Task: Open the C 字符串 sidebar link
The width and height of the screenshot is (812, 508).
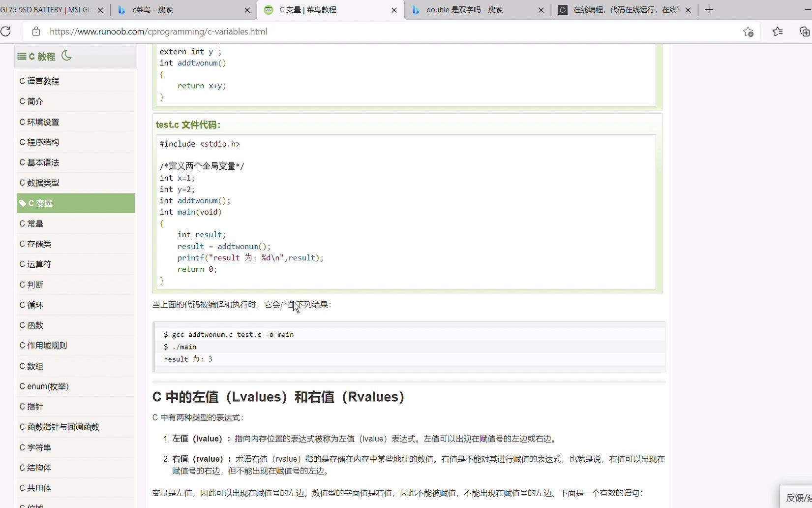Action: tap(76, 447)
